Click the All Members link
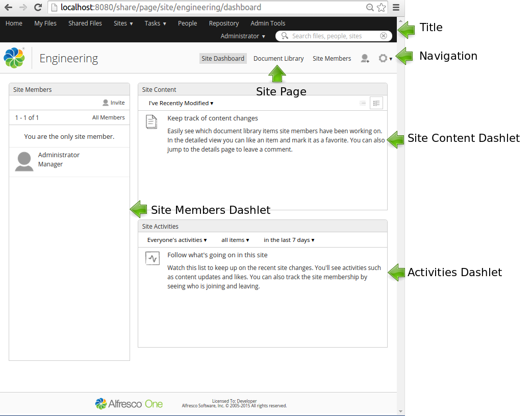 tap(108, 117)
